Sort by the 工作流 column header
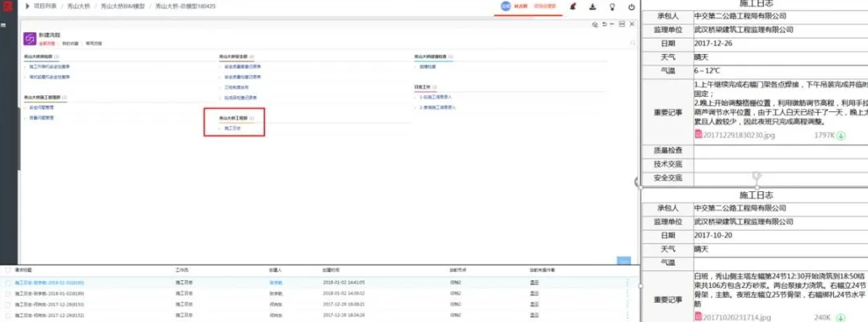868x322 pixels. click(182, 270)
